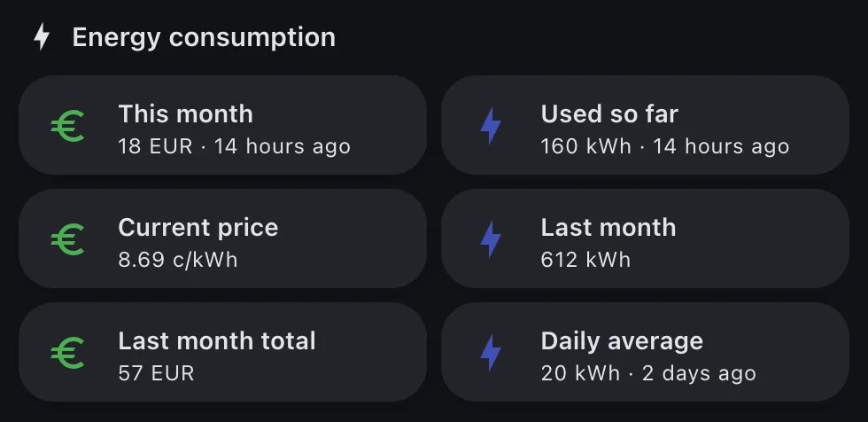
Task: Click the 57 EUR value text
Action: tap(156, 374)
